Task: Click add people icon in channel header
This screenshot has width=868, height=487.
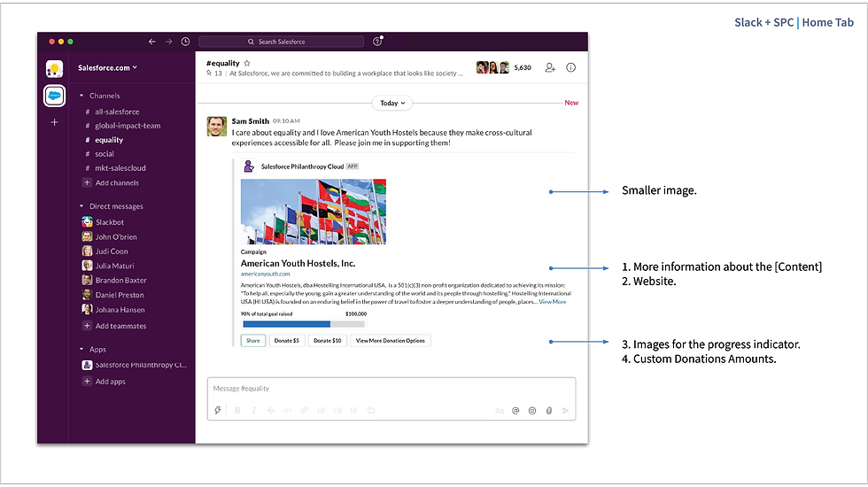Action: click(550, 67)
